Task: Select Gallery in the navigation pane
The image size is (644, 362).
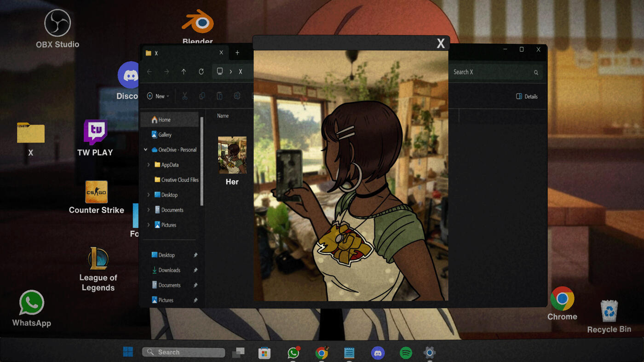Action: (165, 135)
